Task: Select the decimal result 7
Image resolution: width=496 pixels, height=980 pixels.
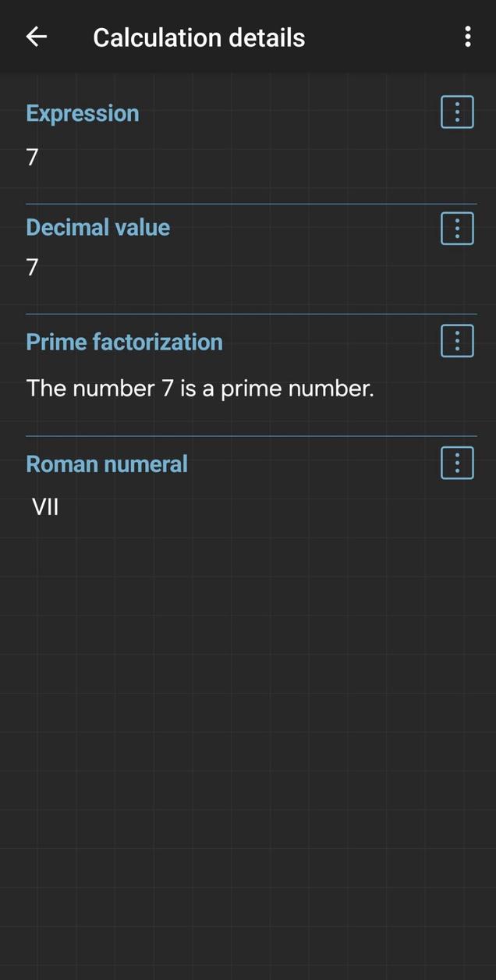Action: (x=30, y=268)
